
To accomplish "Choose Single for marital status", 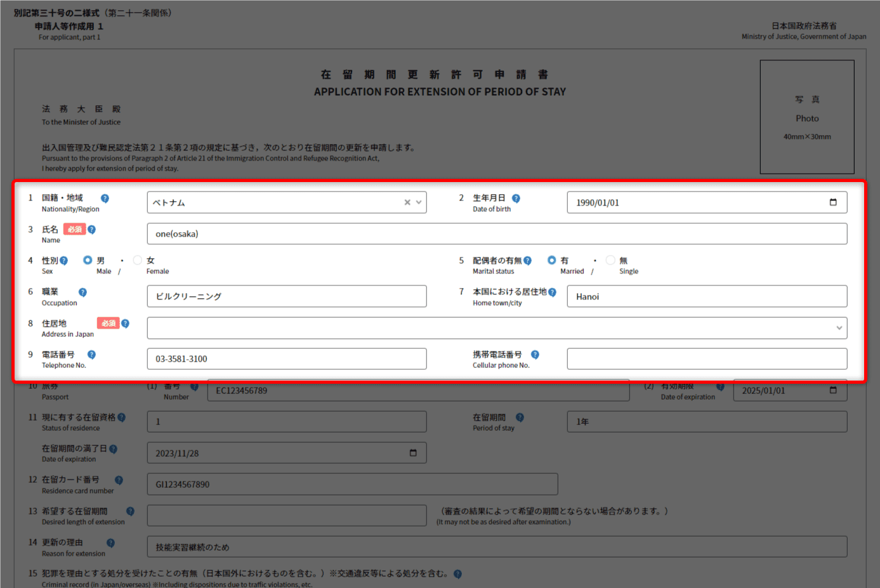I will (x=610, y=260).
